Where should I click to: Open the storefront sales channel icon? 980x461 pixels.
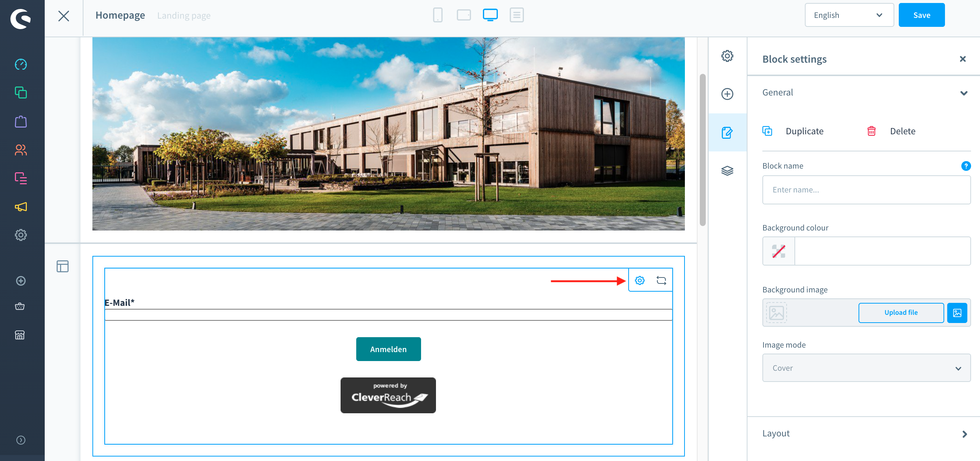coord(20,335)
